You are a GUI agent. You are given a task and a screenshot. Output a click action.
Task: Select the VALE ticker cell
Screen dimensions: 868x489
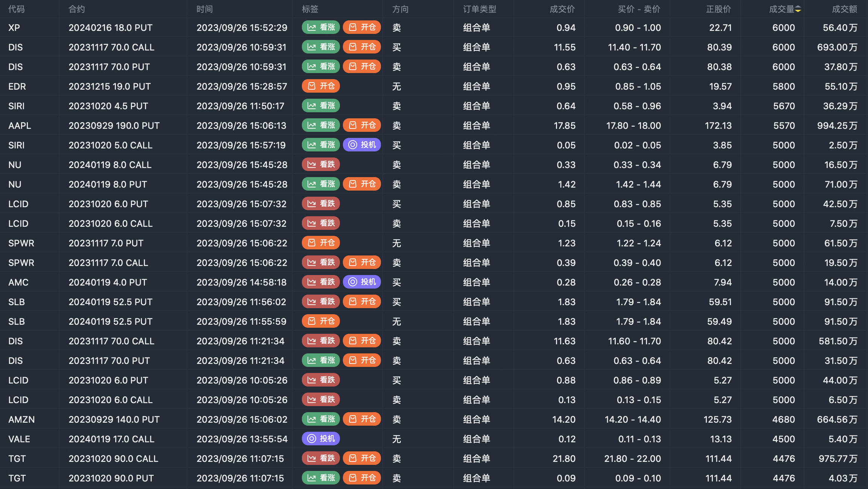click(x=19, y=439)
